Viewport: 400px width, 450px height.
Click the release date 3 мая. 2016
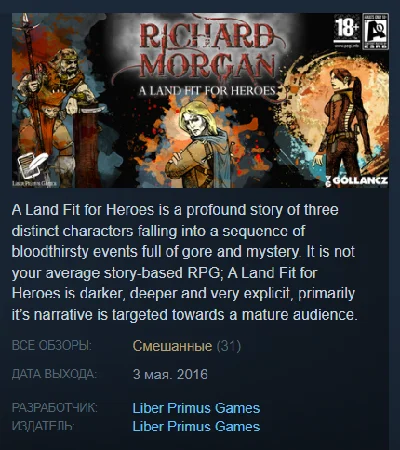[x=170, y=374]
